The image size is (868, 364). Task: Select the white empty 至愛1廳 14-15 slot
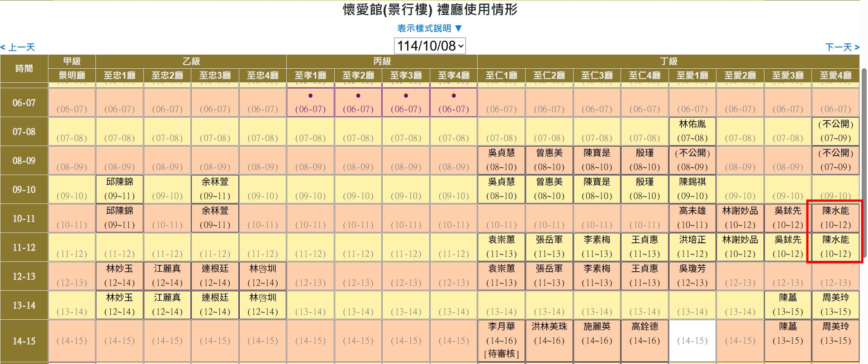692,340
